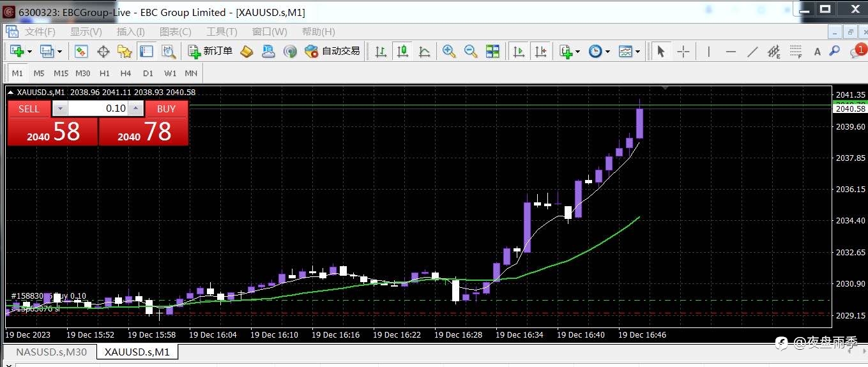The width and height of the screenshot is (868, 367).
Task: Select the D1 timeframe
Action: tap(148, 73)
